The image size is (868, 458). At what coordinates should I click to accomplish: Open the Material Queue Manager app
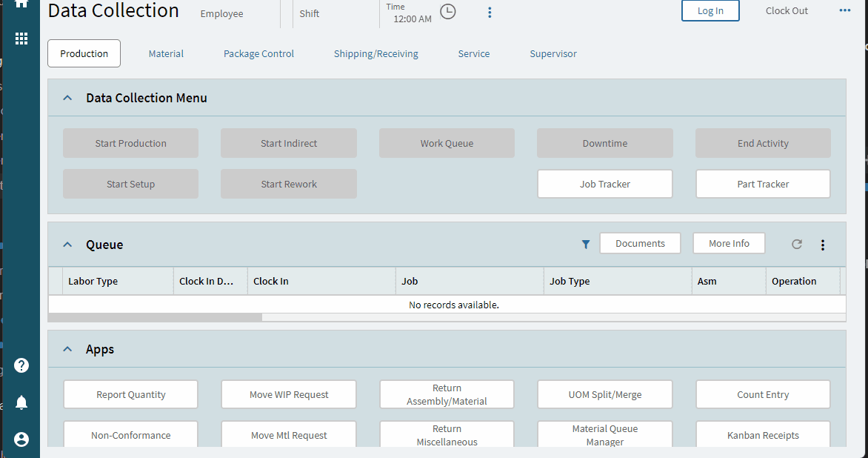(x=605, y=434)
